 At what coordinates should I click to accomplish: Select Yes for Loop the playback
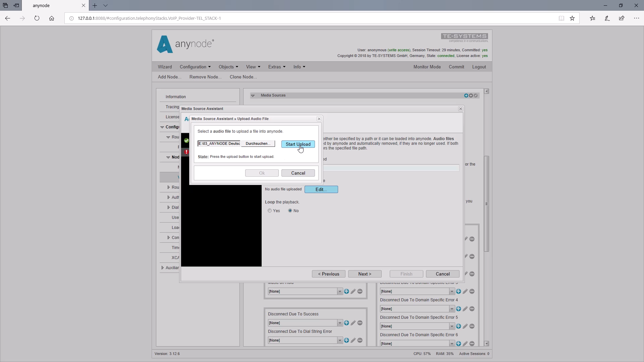tap(270, 211)
